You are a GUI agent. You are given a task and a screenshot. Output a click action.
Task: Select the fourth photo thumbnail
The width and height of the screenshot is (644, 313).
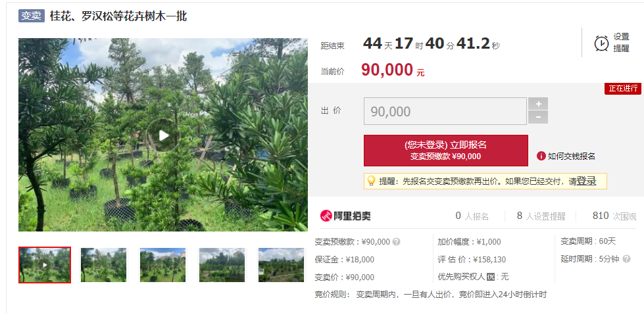click(222, 265)
